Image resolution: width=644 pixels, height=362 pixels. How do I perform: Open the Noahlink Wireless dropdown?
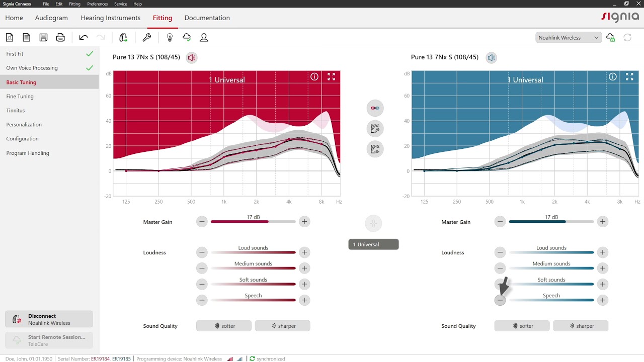point(569,38)
